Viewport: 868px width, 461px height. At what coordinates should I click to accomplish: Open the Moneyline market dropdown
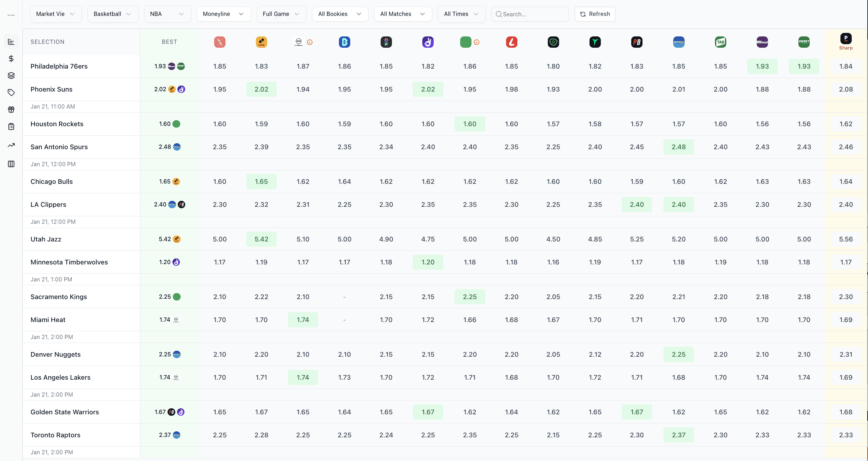click(223, 14)
